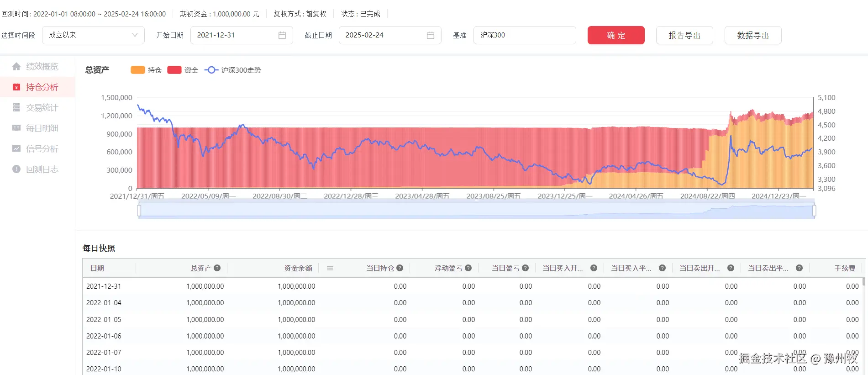
Task: Show help for 当日卖出平 column
Action: 800,268
